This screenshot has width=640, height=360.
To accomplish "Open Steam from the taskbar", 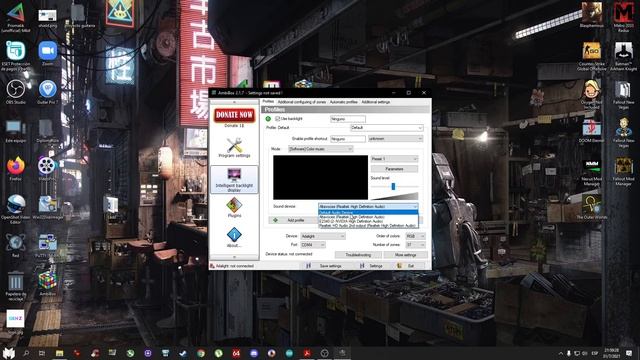I will pyautogui.click(x=183, y=353).
